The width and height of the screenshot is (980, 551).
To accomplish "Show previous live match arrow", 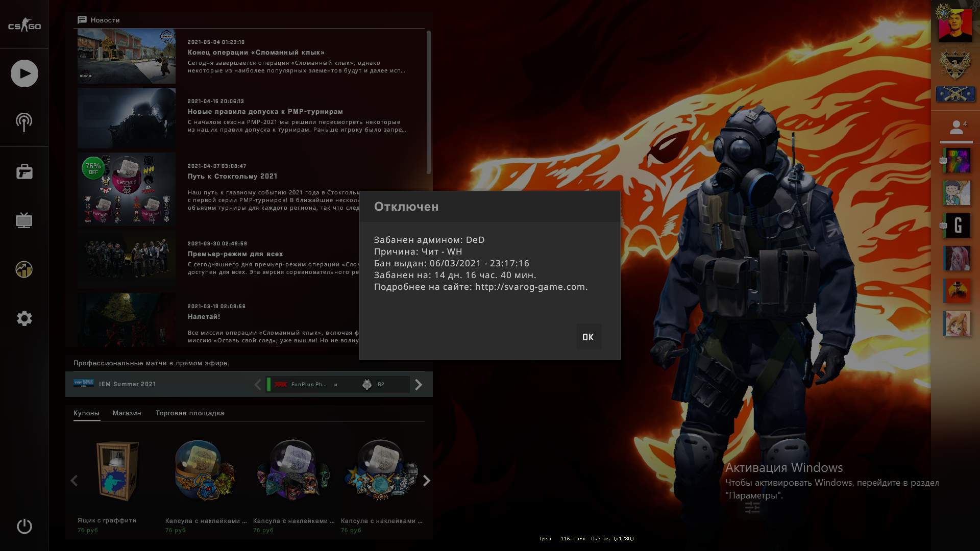I will [258, 384].
